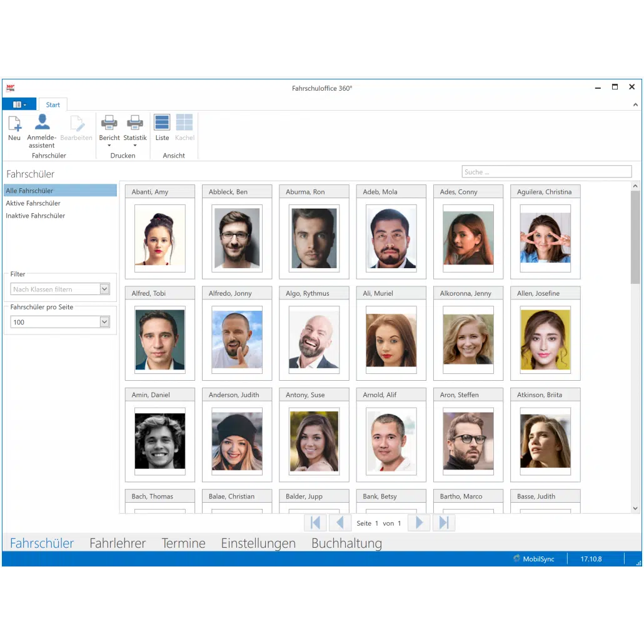The height and width of the screenshot is (644, 644).
Task: Select the Algo, Rythmus student card
Action: coord(314,334)
